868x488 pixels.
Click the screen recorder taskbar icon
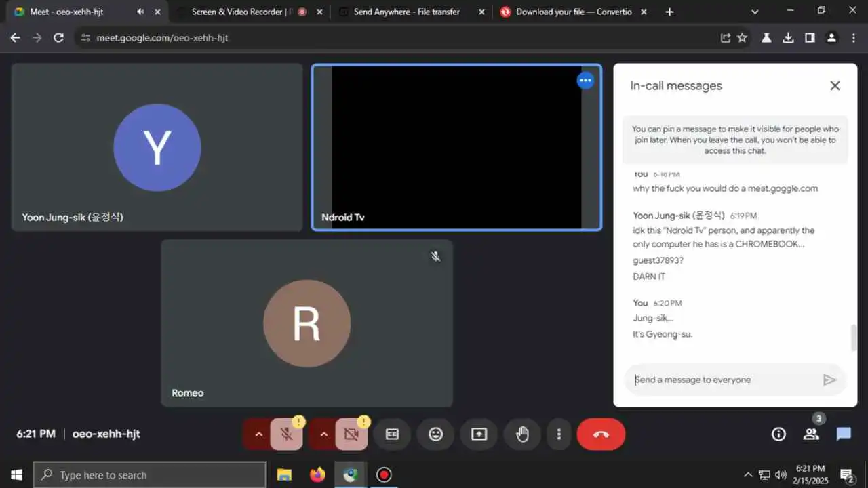click(384, 475)
